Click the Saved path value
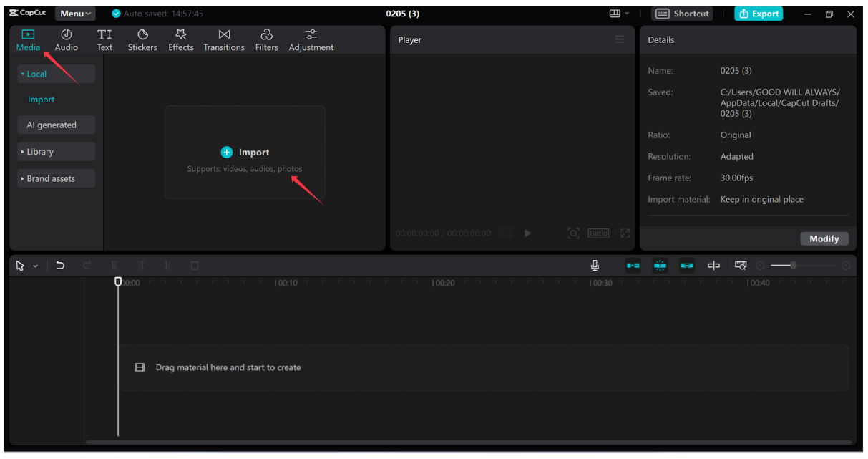The width and height of the screenshot is (868, 459). [780, 103]
